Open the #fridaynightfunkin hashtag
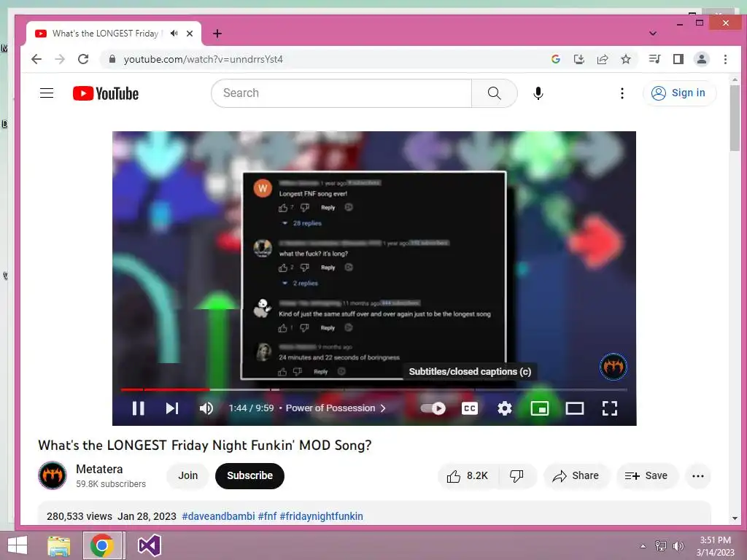This screenshot has width=747, height=560. click(x=321, y=516)
